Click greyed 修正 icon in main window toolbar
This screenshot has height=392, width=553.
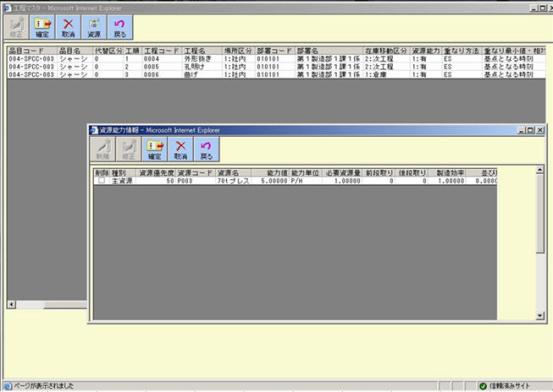pos(16,27)
